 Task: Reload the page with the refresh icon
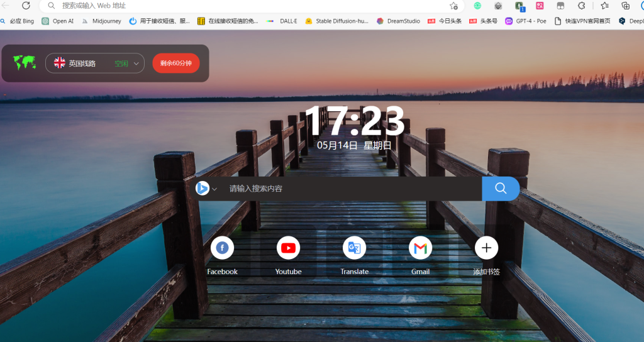[x=26, y=5]
